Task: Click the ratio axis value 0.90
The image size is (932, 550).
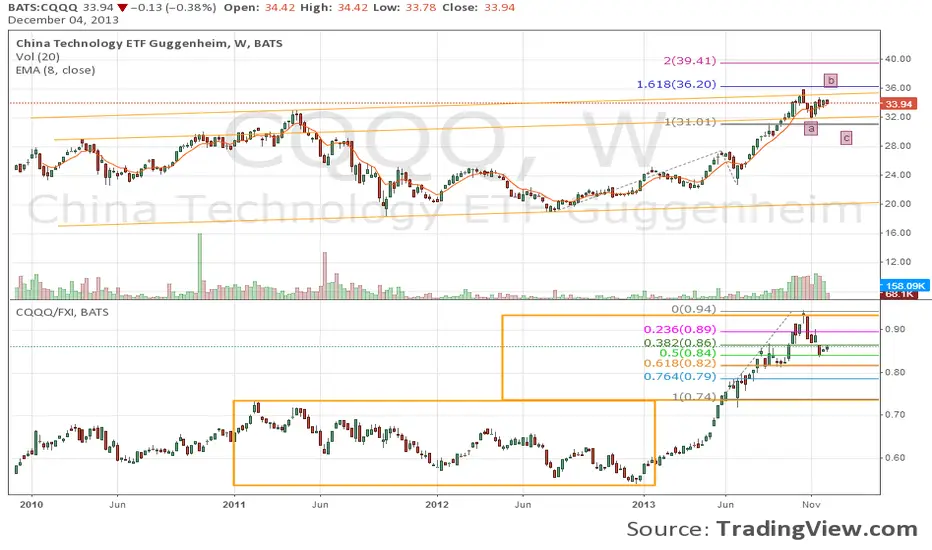Action: 895,329
